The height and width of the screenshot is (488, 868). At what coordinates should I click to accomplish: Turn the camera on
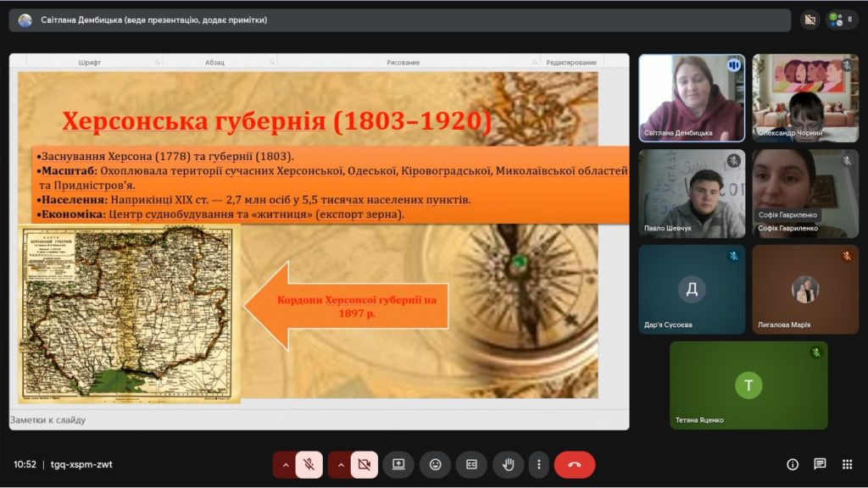coord(364,464)
